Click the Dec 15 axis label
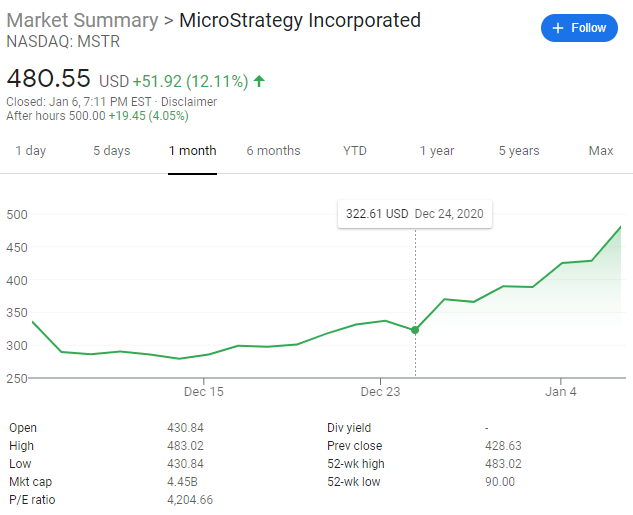The width and height of the screenshot is (633, 515). pyautogui.click(x=203, y=391)
